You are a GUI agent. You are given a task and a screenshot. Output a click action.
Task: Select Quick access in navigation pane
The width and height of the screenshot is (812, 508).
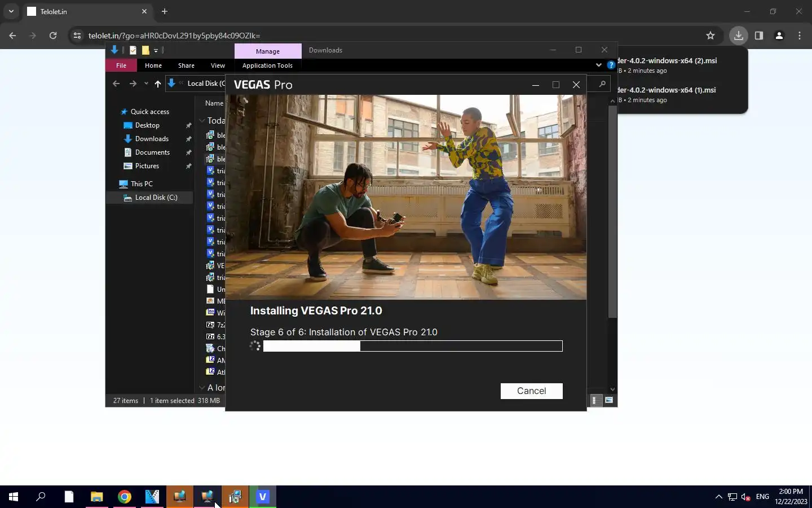point(150,112)
